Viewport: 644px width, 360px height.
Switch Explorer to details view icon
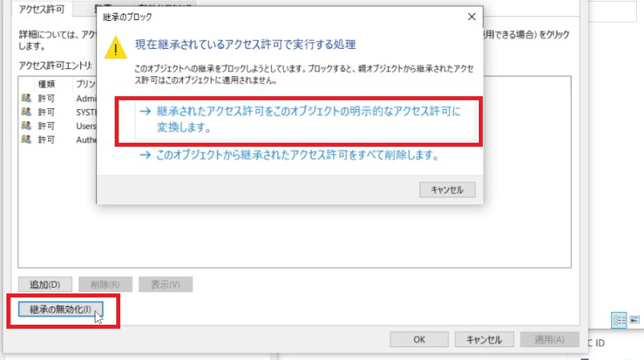(x=618, y=319)
